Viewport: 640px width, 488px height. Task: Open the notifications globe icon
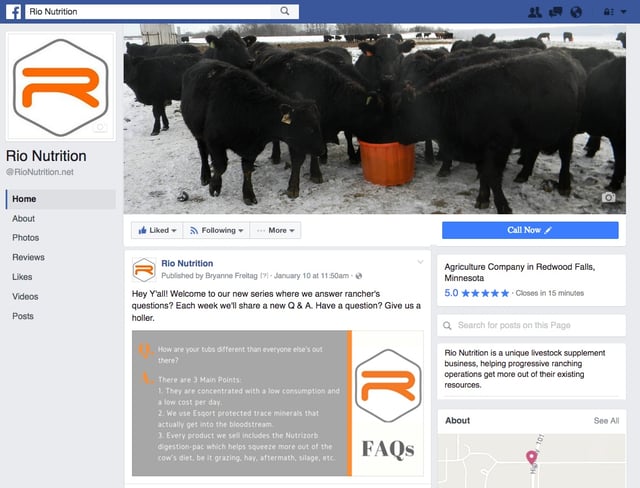click(x=576, y=12)
